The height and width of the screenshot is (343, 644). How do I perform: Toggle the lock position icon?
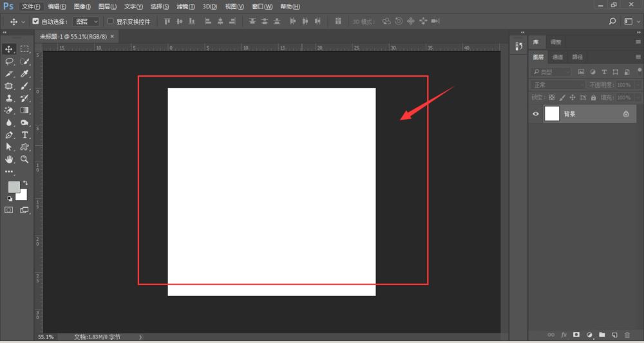tap(573, 98)
